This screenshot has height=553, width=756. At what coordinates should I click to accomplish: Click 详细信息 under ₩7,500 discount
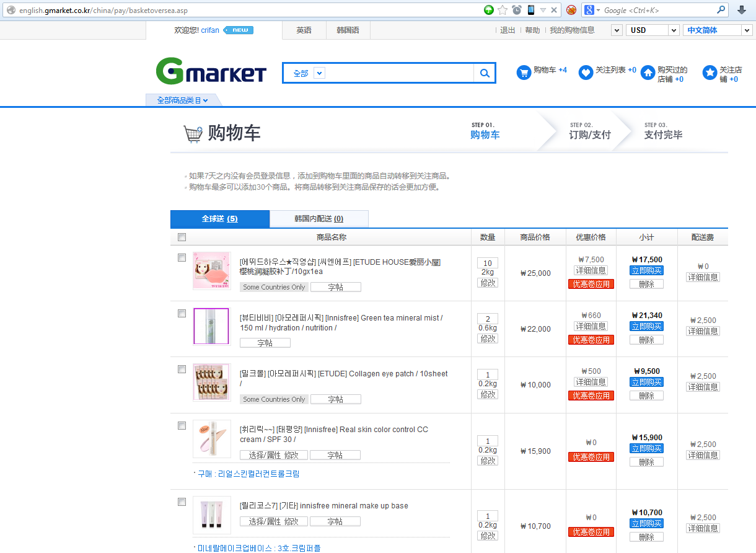click(x=591, y=270)
